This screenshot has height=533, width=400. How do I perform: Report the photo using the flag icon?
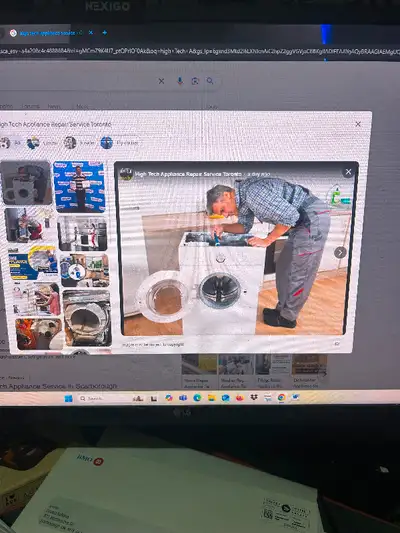(x=337, y=344)
